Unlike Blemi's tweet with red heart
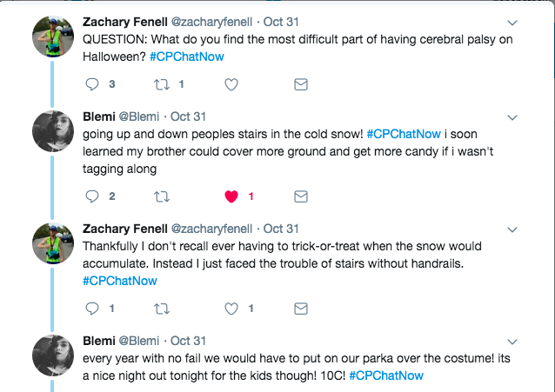The height and width of the screenshot is (392, 555). click(231, 196)
